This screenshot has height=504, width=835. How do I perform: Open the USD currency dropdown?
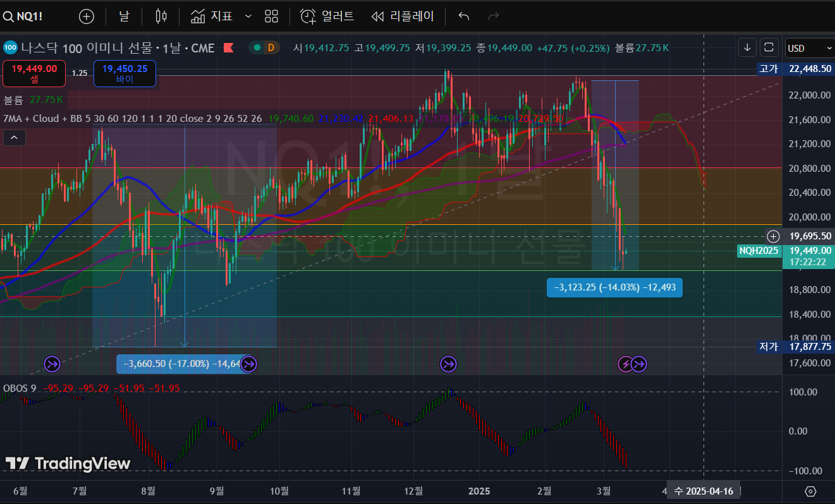pyautogui.click(x=809, y=48)
